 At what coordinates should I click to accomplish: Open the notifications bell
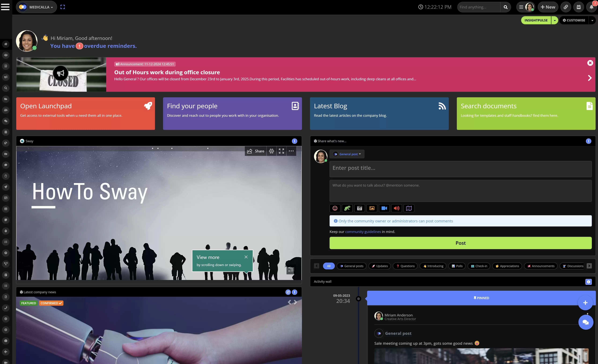(x=591, y=7)
